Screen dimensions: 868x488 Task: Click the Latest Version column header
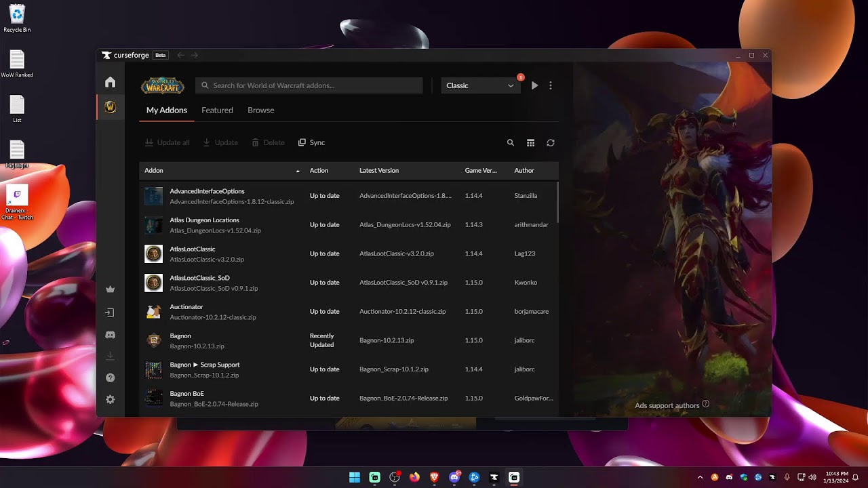pyautogui.click(x=379, y=170)
